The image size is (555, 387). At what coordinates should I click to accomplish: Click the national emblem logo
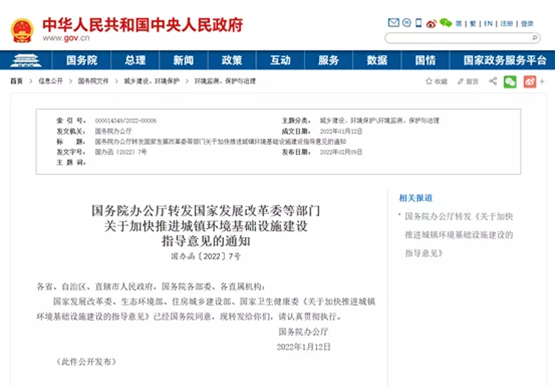22,30
